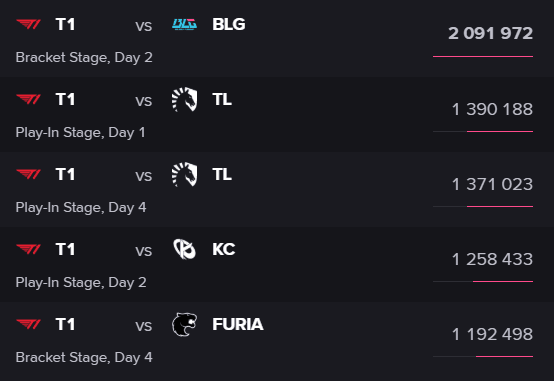The width and height of the screenshot is (554, 381).
Task: Open the Bracket Stage, Day 4 label
Action: [84, 357]
